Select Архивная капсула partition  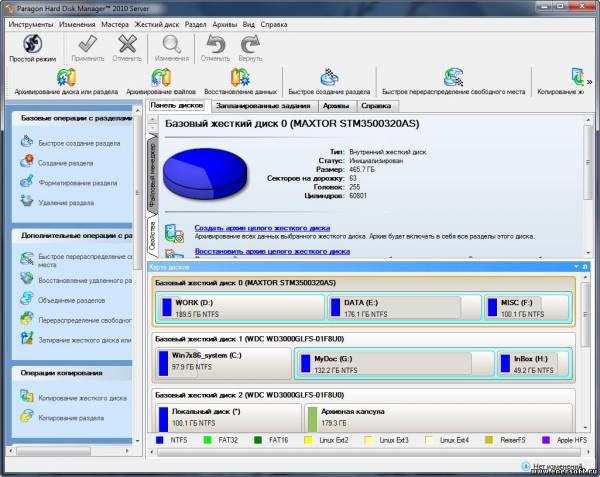(x=439, y=417)
